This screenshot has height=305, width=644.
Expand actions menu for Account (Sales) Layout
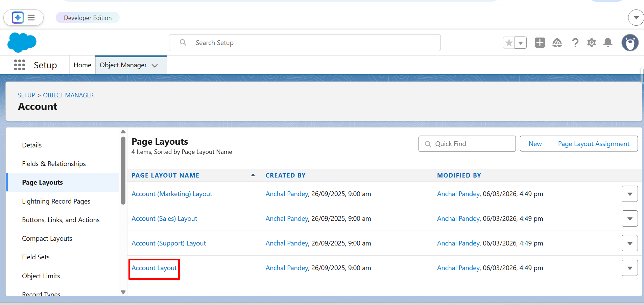coord(629,218)
